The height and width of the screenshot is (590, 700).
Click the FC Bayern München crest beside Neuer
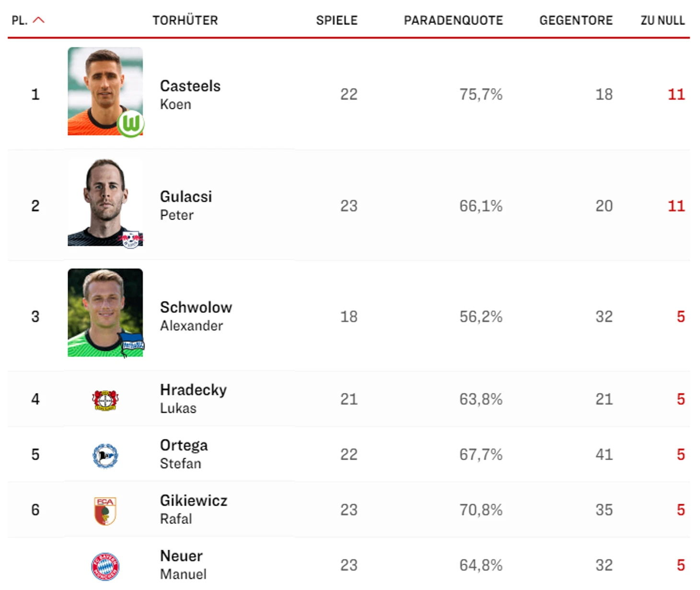pyautogui.click(x=105, y=567)
